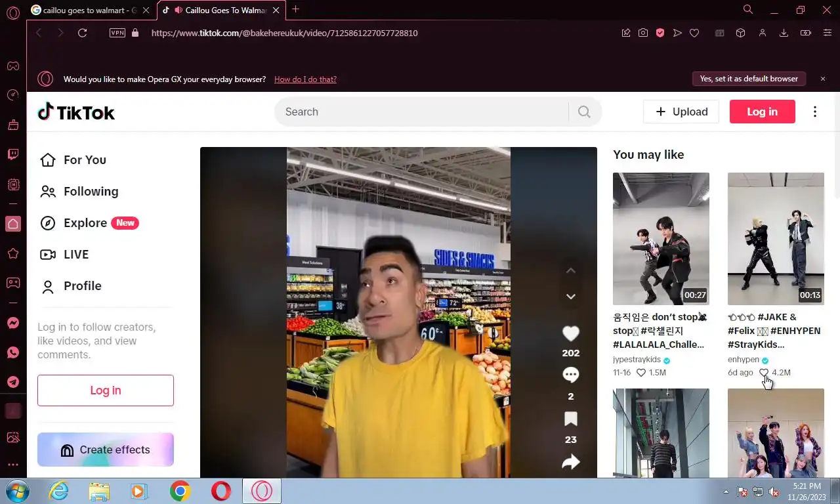Click the jypestraykids username

(637, 360)
